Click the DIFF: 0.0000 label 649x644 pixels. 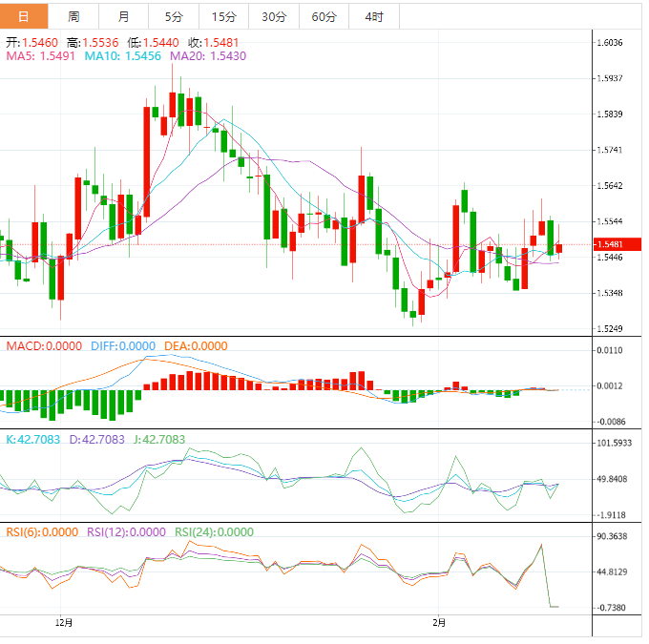click(123, 346)
